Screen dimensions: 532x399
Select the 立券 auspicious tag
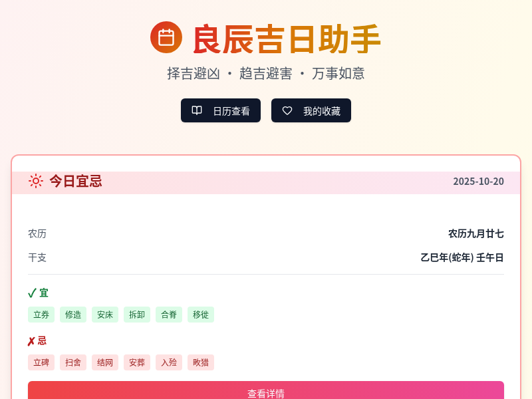pos(41,315)
